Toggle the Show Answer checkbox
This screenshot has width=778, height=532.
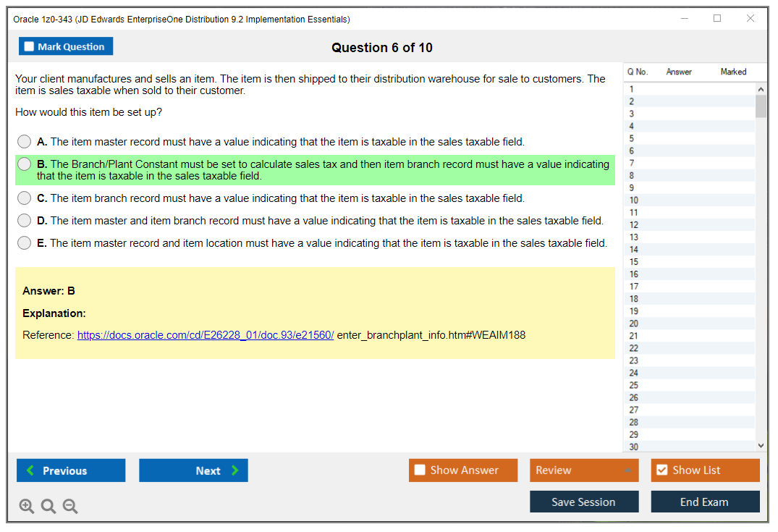tap(420, 470)
